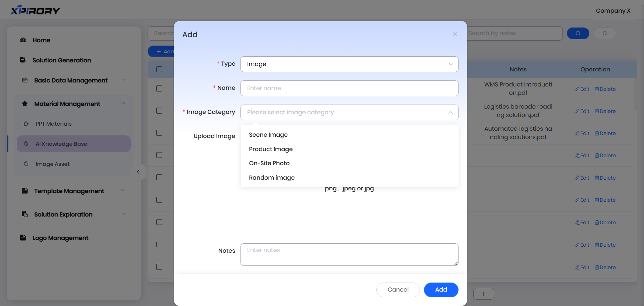Choose On-Site Photo option
The height and width of the screenshot is (306, 644).
tap(269, 163)
